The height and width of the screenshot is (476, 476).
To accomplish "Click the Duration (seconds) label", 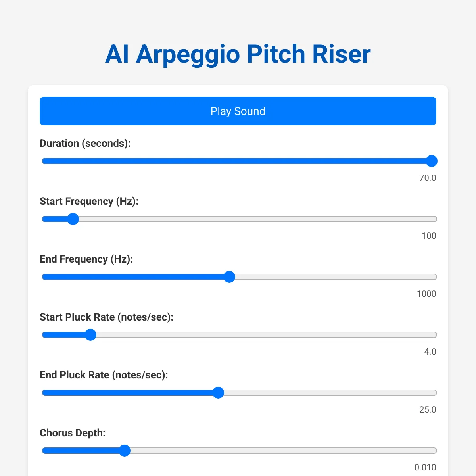I will 85,144.
